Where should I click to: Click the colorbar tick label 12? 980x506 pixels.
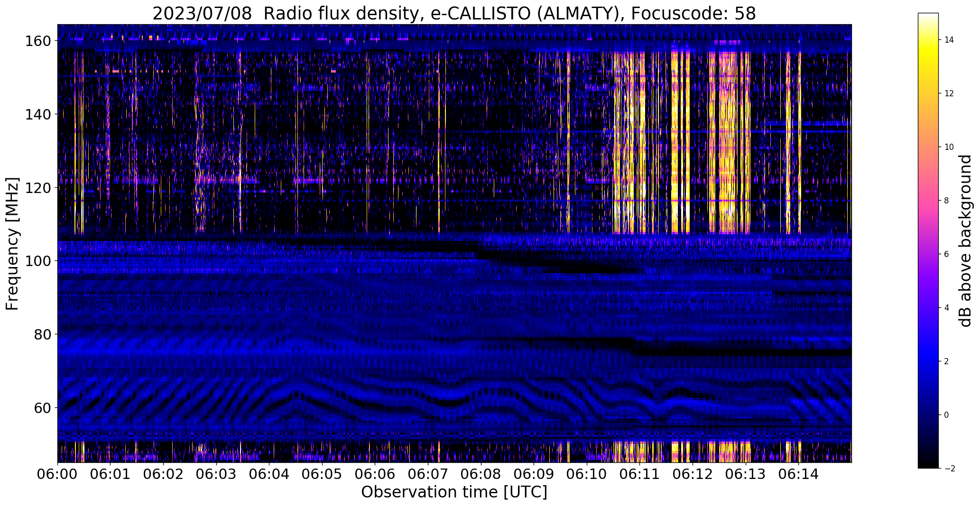pos(949,93)
